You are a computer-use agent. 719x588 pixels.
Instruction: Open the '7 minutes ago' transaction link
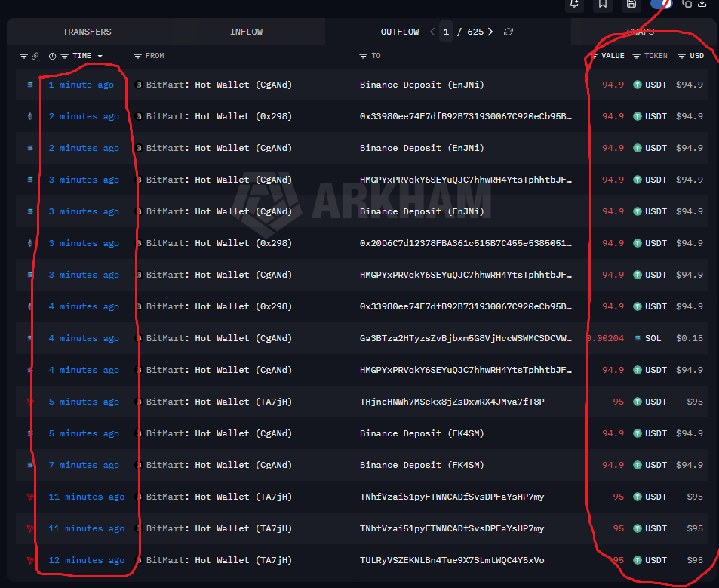84,465
